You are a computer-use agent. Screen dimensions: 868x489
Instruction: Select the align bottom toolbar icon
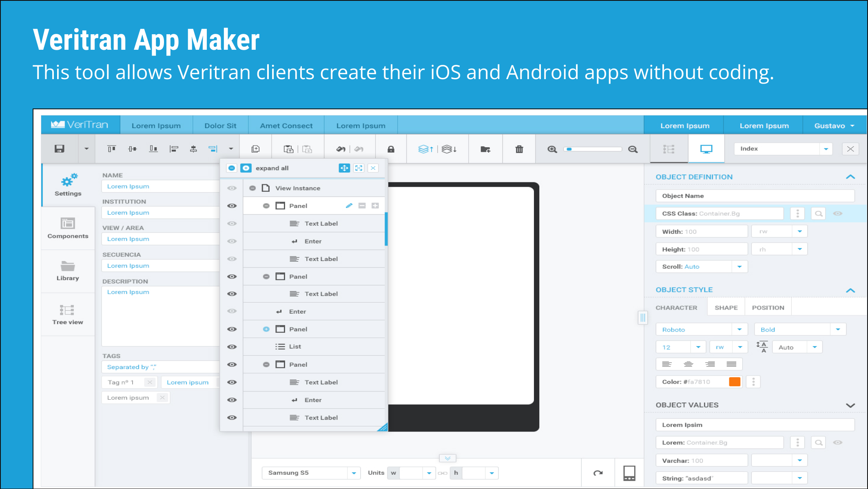(153, 149)
